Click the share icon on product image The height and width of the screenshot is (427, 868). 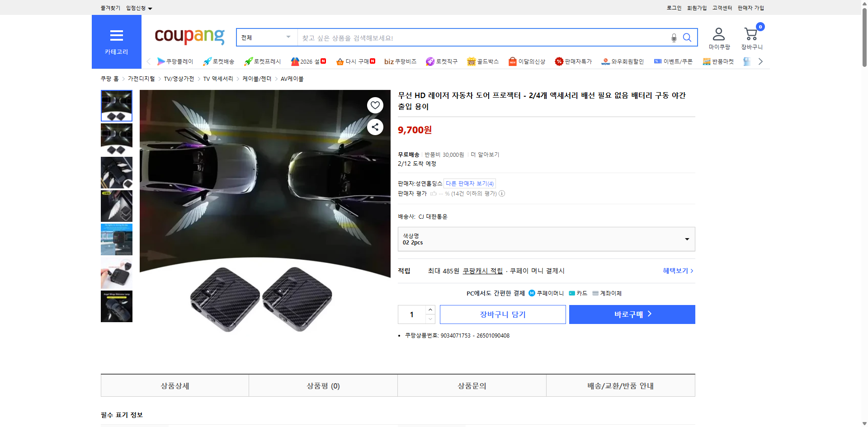[x=375, y=127]
